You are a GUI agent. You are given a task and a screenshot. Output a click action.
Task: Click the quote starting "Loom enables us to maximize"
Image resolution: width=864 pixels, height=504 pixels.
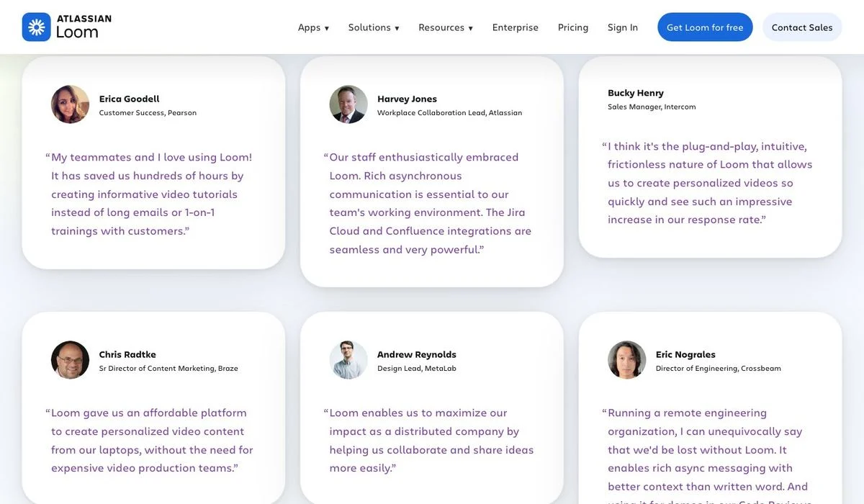click(428, 440)
